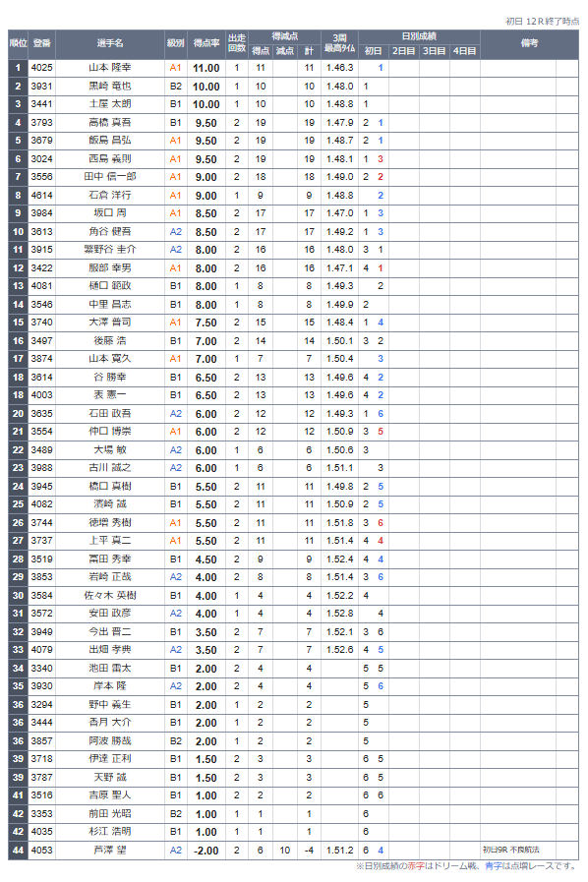Click racer name 池田 雷太
The height and width of the screenshot is (882, 588).
110,669
